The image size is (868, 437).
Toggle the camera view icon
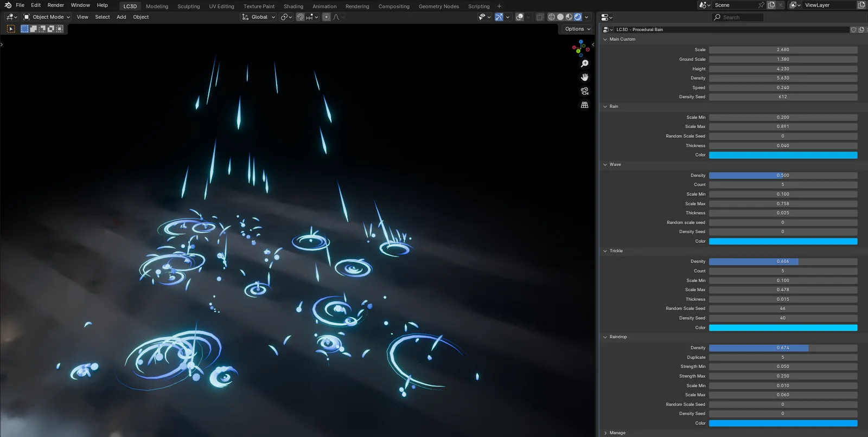[584, 91]
